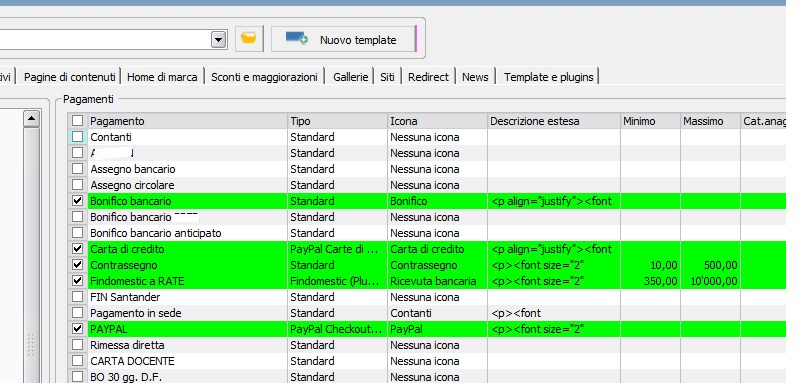
Task: Uncheck the Bonifico bancario highlighted checkbox
Action: pyautogui.click(x=77, y=201)
